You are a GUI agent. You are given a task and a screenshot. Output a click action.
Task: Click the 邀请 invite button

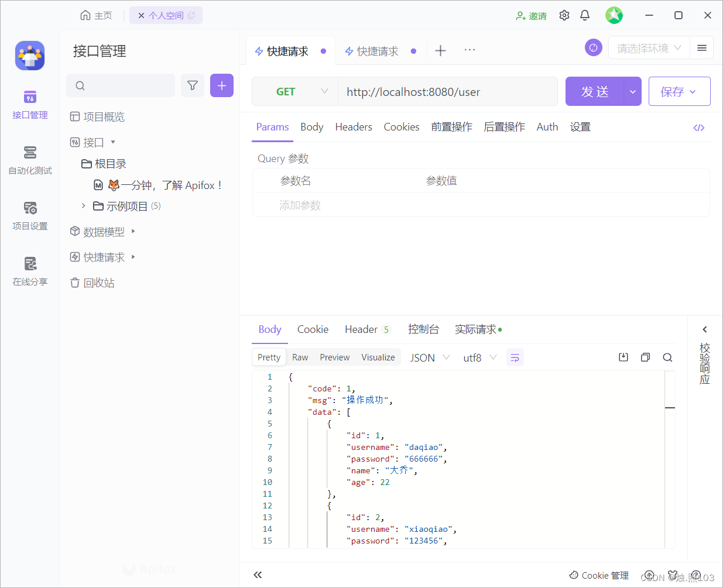point(531,16)
